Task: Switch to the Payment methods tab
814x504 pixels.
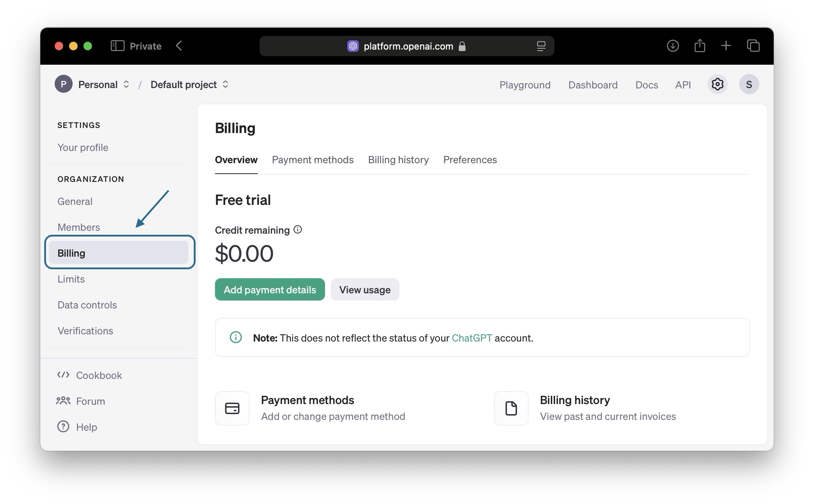Action: (x=313, y=160)
